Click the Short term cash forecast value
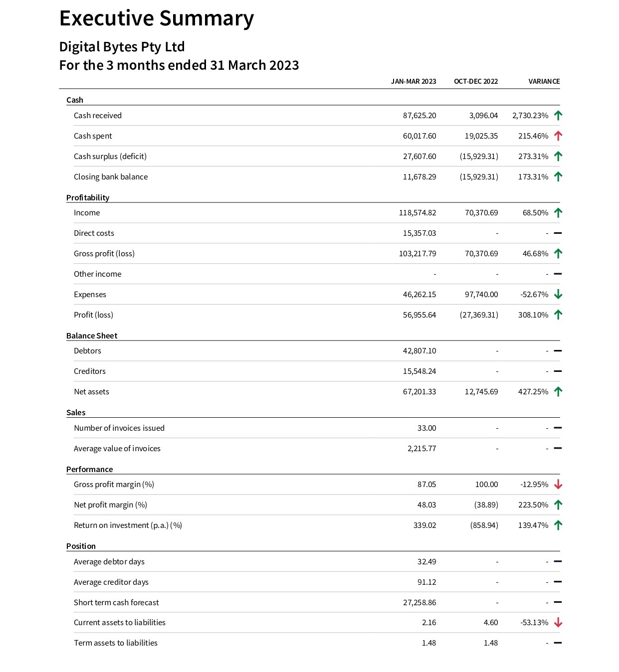This screenshot has width=619, height=672. point(419,602)
